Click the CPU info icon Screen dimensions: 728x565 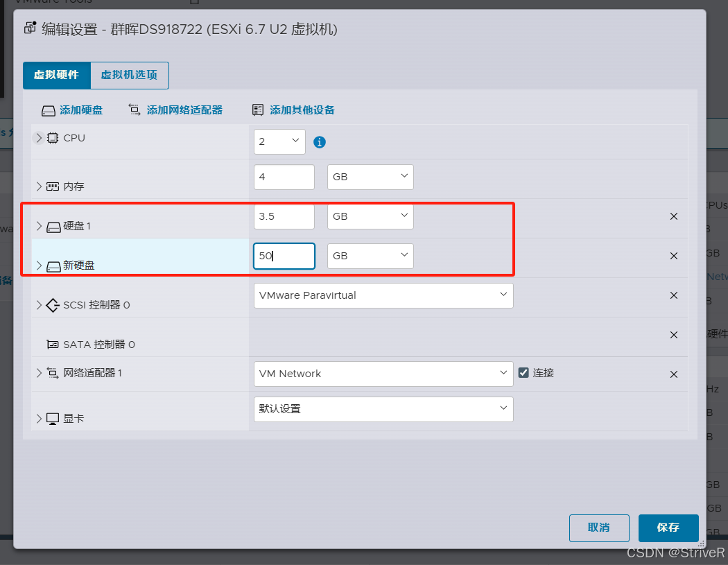click(x=320, y=142)
